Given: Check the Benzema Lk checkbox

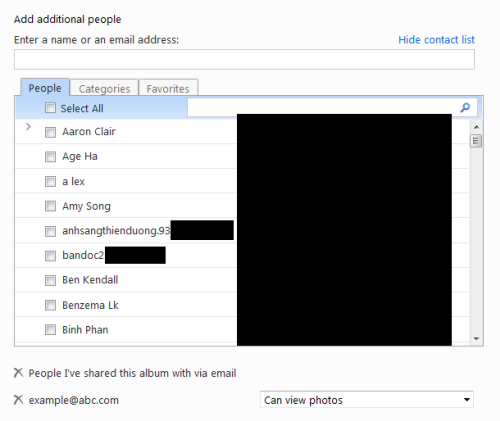Looking at the screenshot, I should [x=50, y=305].
